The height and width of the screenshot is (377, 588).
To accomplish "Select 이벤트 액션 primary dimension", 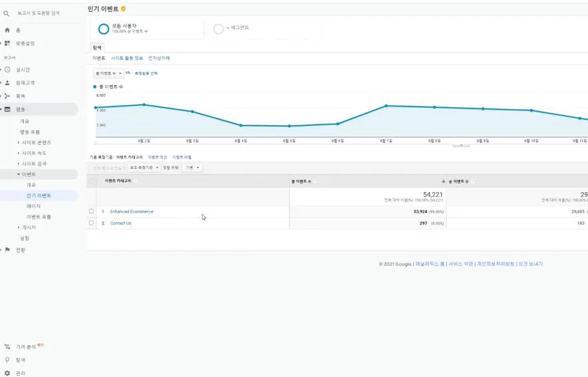I will [158, 157].
